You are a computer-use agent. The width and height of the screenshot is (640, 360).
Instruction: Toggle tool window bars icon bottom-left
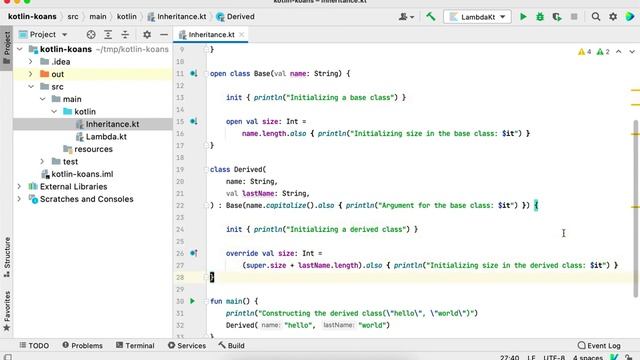point(7,357)
